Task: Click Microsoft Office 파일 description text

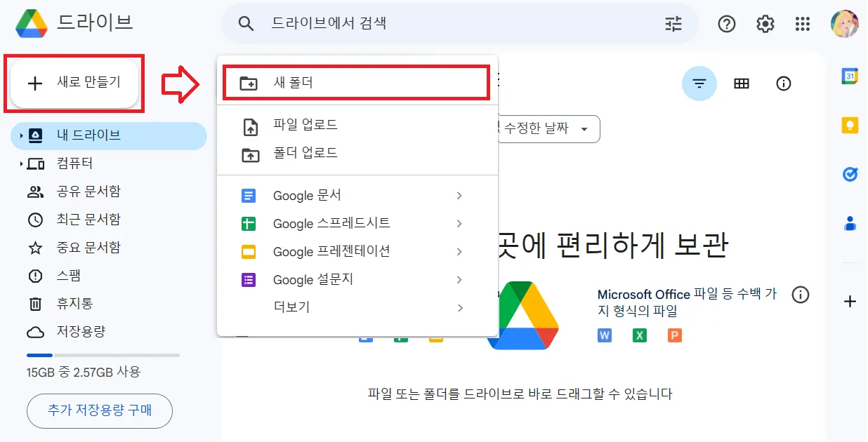Action: (688, 302)
